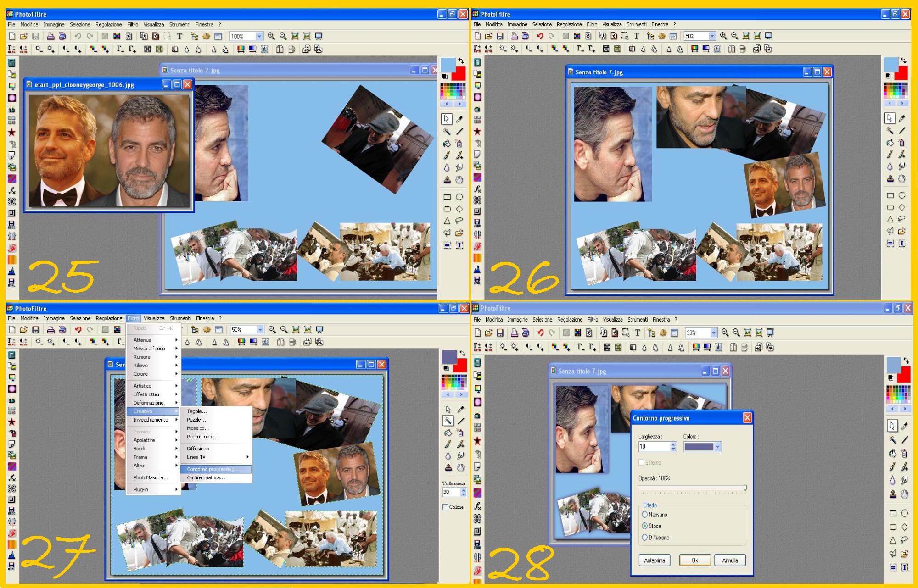The image size is (918, 588).
Task: In window 26, select the Pipette tool
Action: [x=902, y=118]
